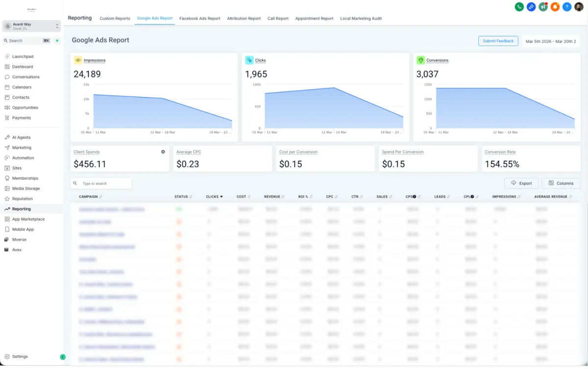Open the user profile avatar

[579, 7]
